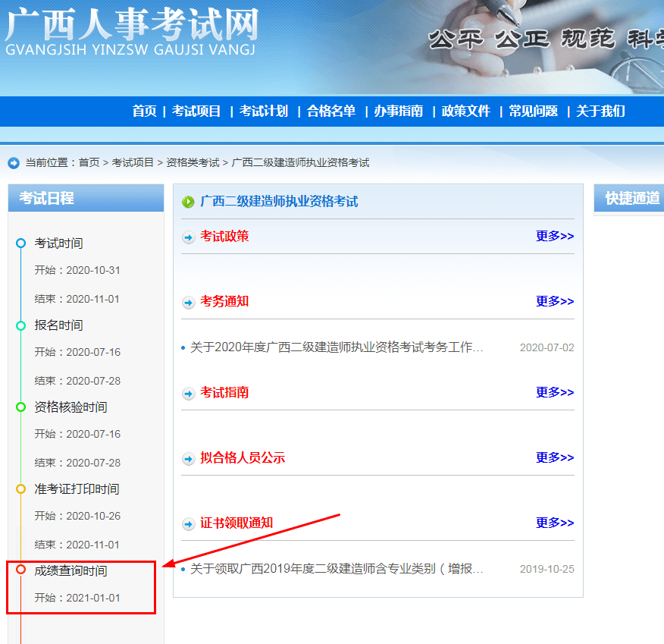This screenshot has height=644, width=664.
Task: Expand 更多>> next to 证书领取通知
Action: click(555, 522)
